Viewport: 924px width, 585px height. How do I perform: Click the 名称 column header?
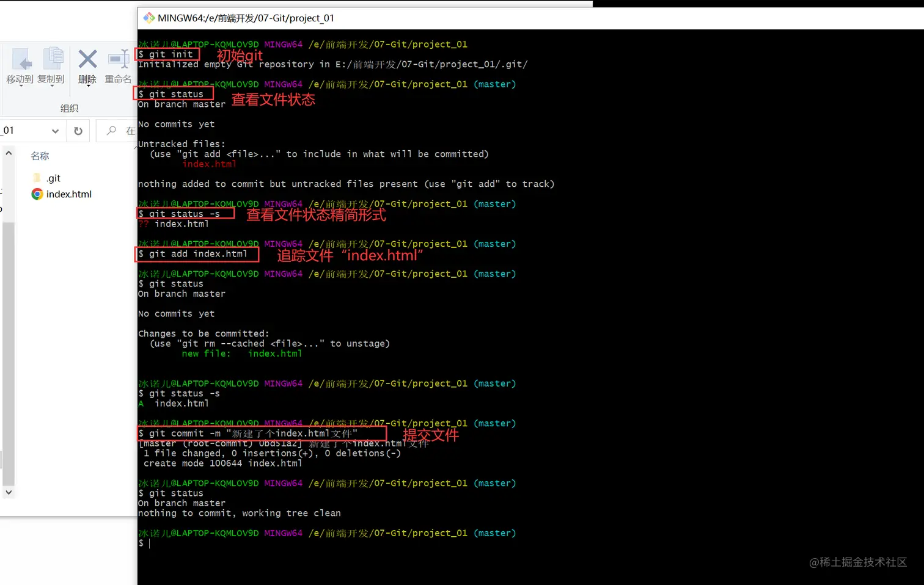click(40, 156)
